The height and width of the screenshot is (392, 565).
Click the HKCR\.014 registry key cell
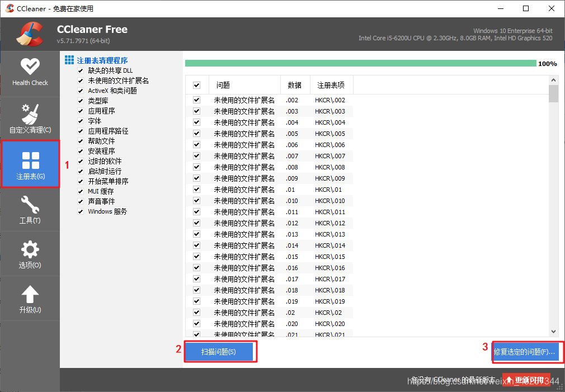pos(330,245)
